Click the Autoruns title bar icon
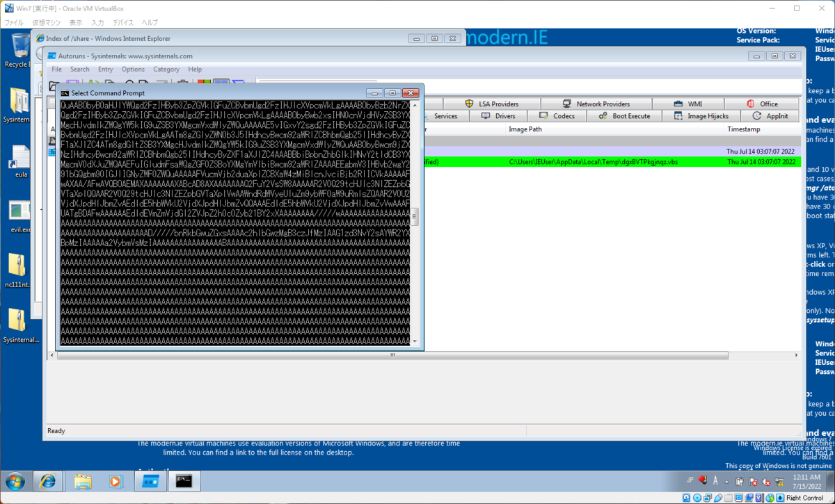Viewport: 835px width, 504px height. coord(51,56)
